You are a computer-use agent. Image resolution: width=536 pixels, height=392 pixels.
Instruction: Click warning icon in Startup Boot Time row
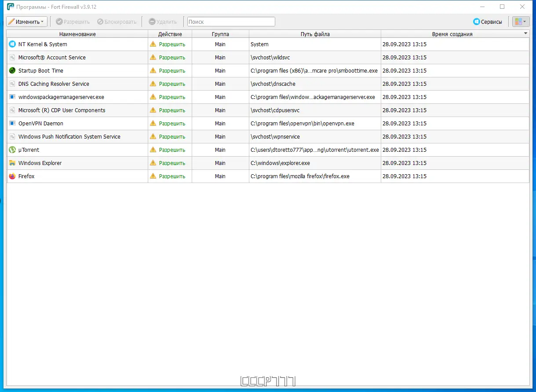pos(153,70)
